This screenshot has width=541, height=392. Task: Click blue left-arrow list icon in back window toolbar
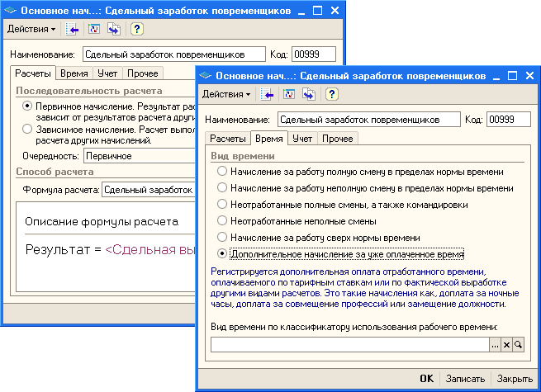pos(72,29)
